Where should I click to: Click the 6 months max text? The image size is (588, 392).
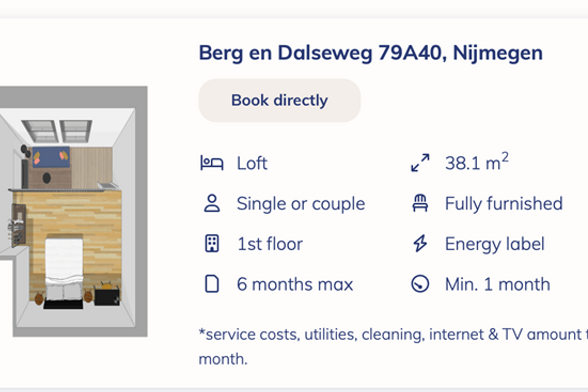(294, 284)
